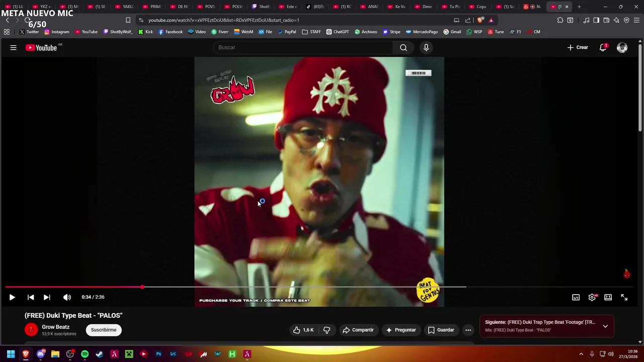
Task: Skip to the next video in player
Action: click(47, 297)
